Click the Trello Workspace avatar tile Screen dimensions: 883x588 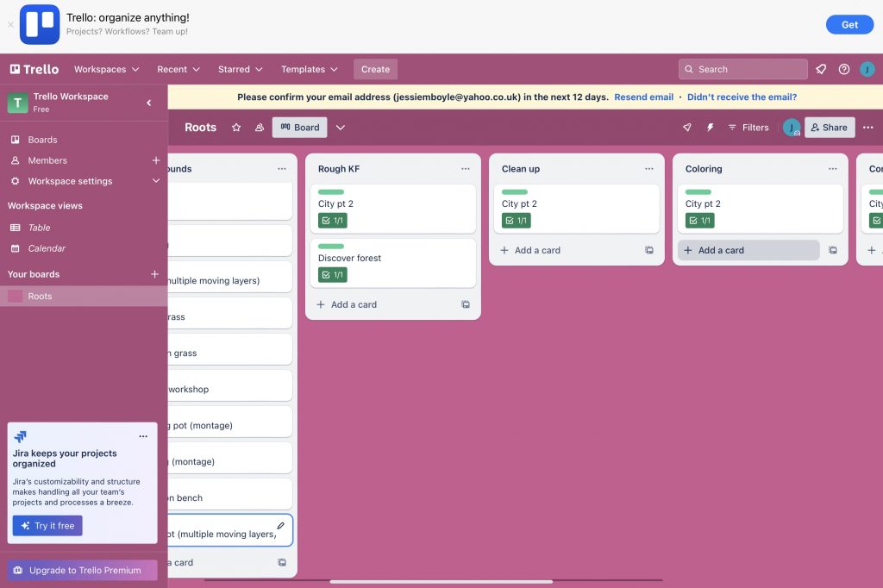pos(17,103)
